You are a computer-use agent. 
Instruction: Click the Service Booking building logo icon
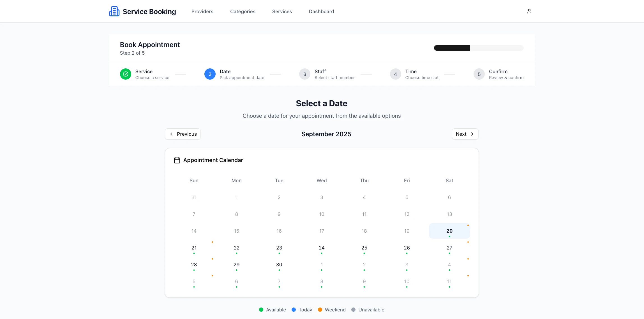pyautogui.click(x=114, y=11)
